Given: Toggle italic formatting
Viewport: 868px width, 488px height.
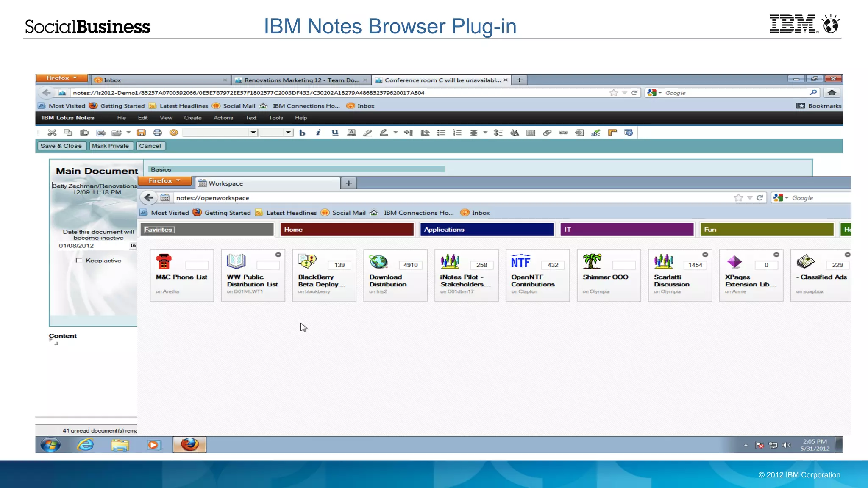Looking at the screenshot, I should pyautogui.click(x=318, y=133).
